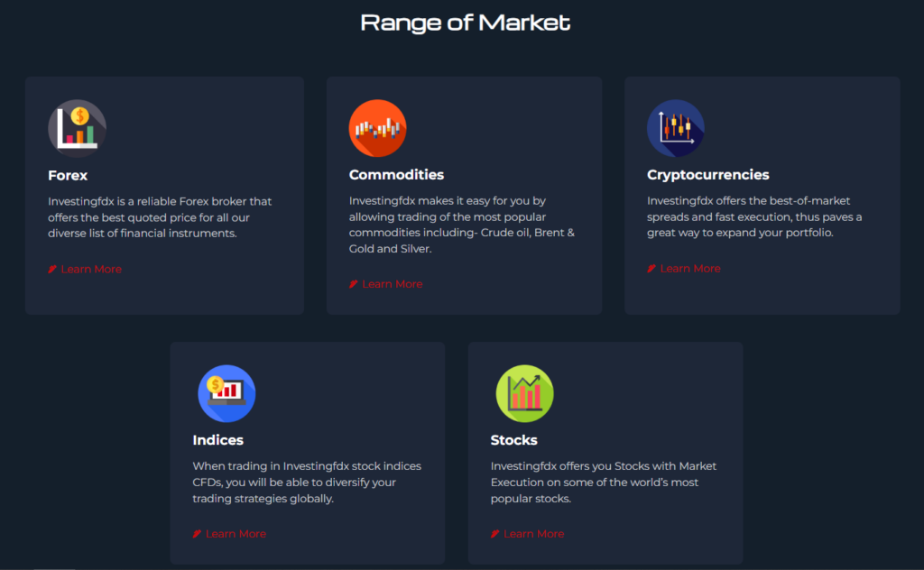The image size is (924, 570).
Task: Open Learn More link for Commodities
Action: [x=393, y=284]
